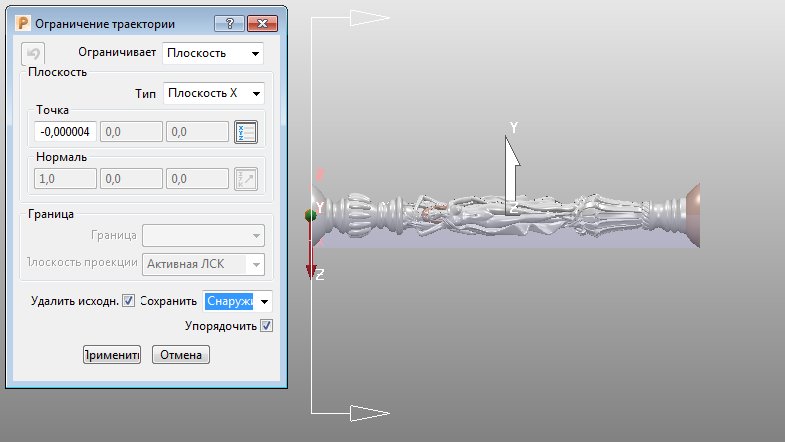
Task: Open the Ограничивает dropdown set to Плоскость
Action: tap(213, 53)
